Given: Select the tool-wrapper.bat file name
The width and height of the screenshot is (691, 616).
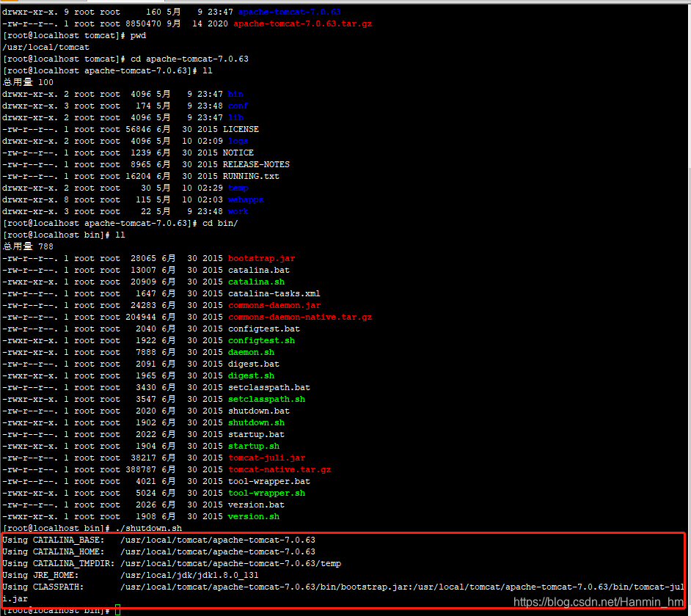Looking at the screenshot, I should 268,482.
